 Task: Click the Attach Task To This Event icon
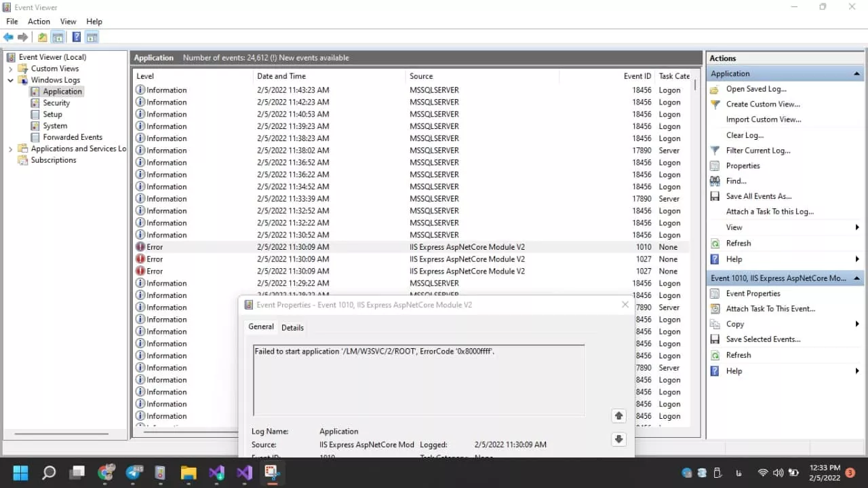[x=715, y=309]
